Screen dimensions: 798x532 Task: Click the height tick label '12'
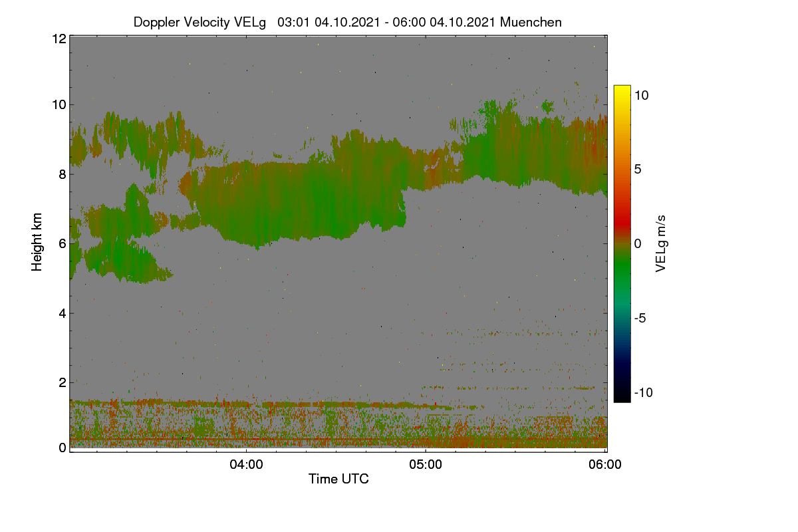[59, 39]
